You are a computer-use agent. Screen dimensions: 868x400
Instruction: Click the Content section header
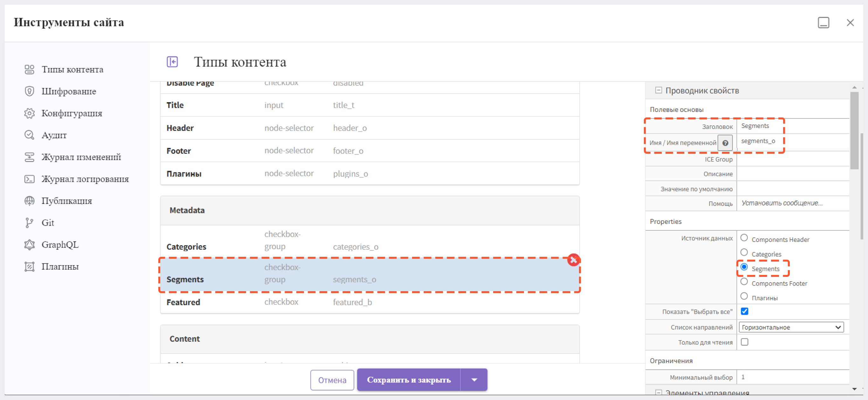[x=370, y=339]
